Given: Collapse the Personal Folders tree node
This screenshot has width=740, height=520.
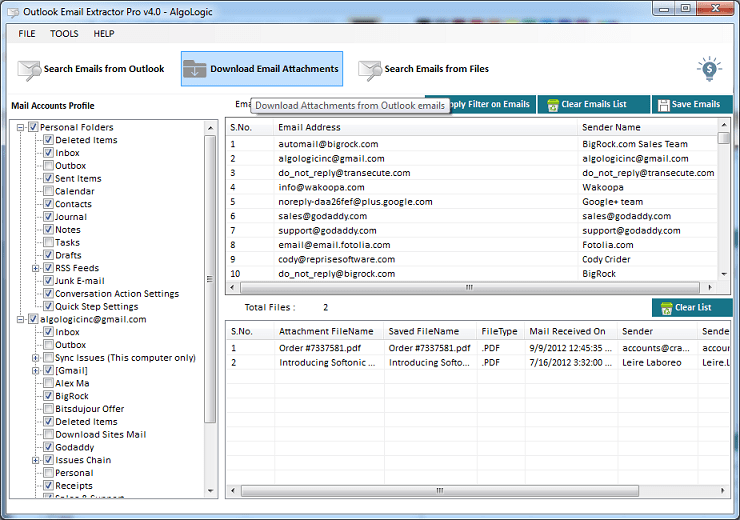Looking at the screenshot, I should (x=20, y=127).
